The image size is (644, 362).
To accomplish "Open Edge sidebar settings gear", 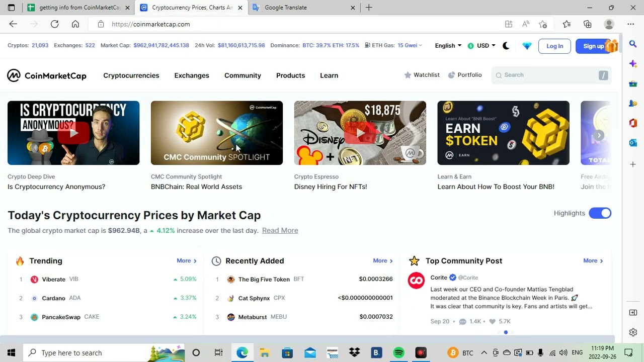I will click(633, 332).
